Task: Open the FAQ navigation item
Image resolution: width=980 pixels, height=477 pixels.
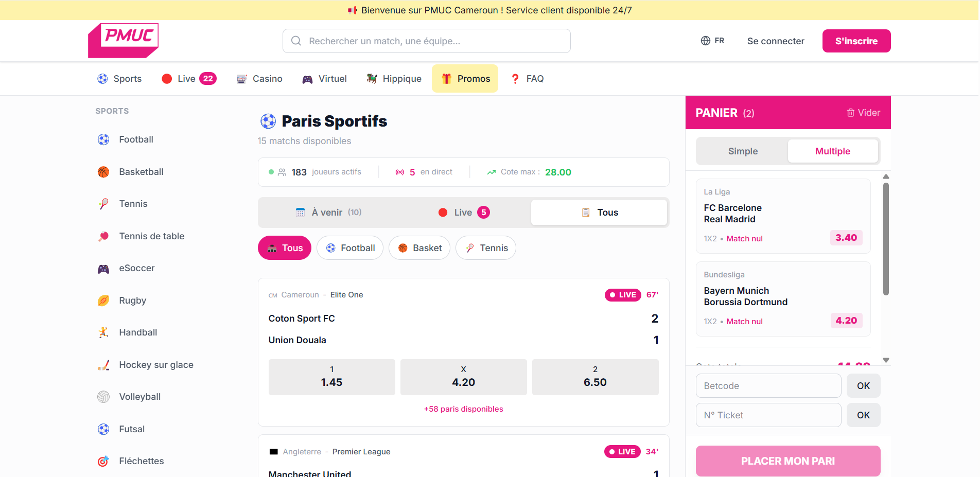Action: [528, 79]
